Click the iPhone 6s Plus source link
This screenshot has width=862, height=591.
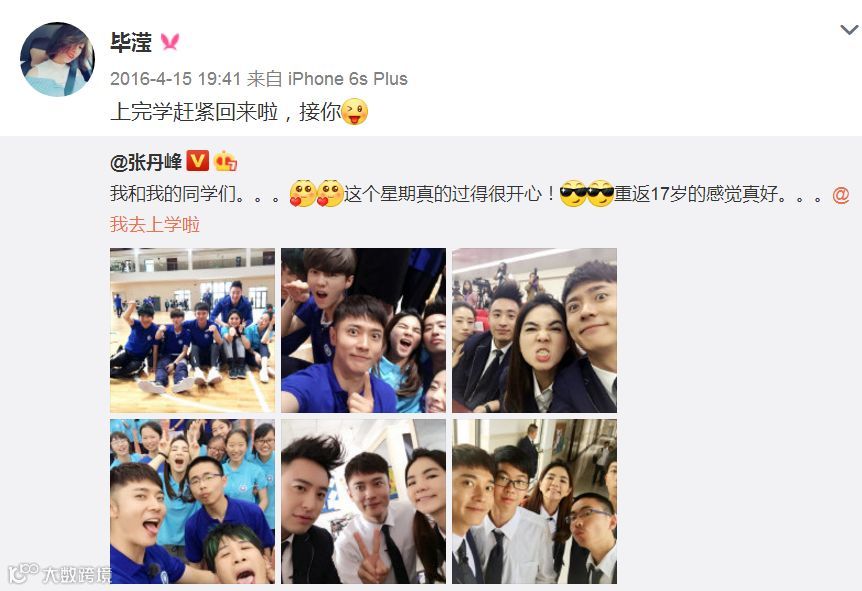point(347,79)
